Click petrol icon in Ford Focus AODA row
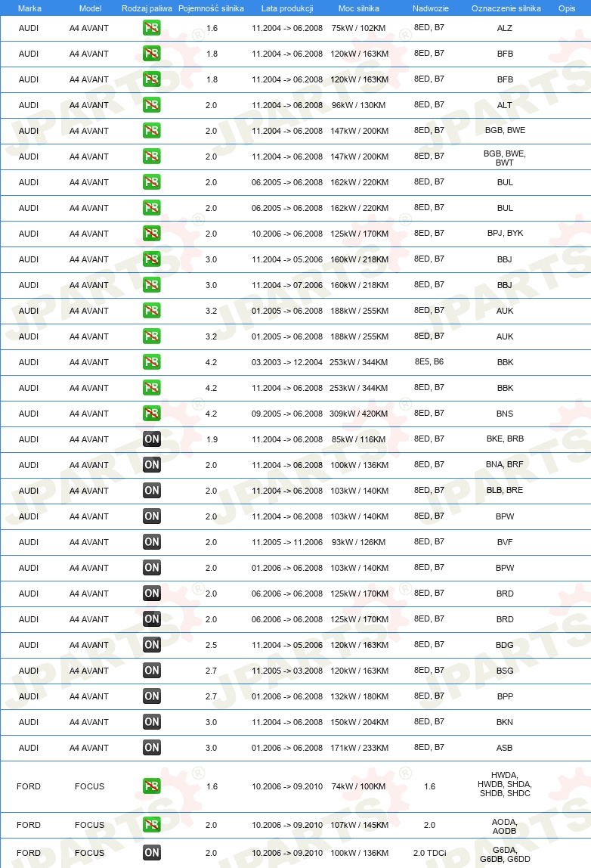591x868 pixels. [152, 825]
